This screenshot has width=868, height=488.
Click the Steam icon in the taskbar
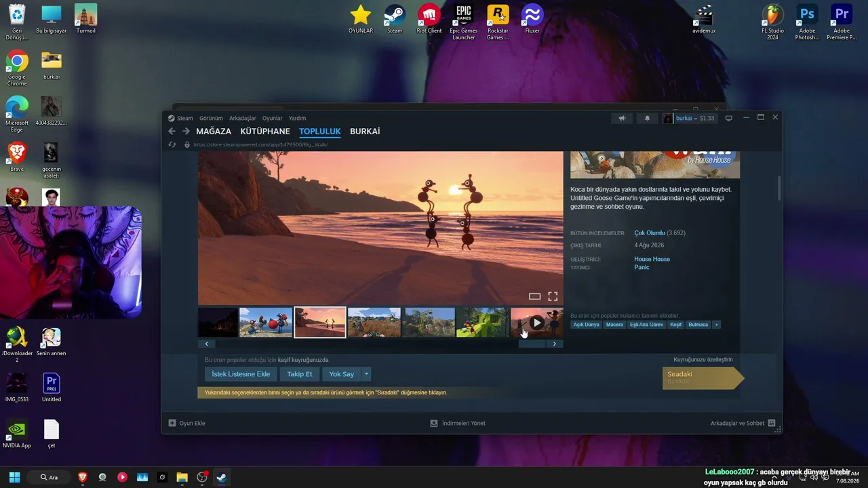pyautogui.click(x=221, y=477)
